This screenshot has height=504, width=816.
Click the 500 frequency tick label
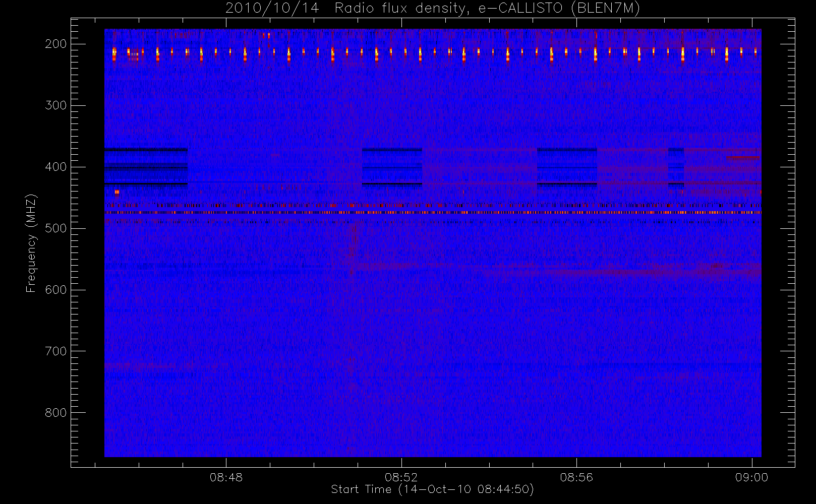pyautogui.click(x=55, y=228)
